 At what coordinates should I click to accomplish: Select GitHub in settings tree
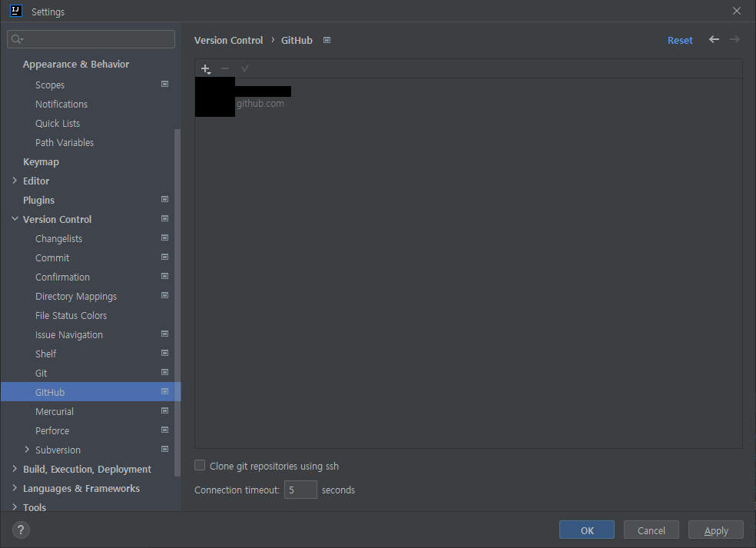91,392
